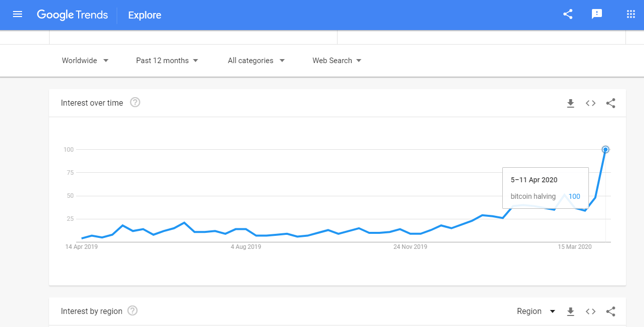Download Interest by region data
Screen dimensions: 644x327
pyautogui.click(x=570, y=311)
